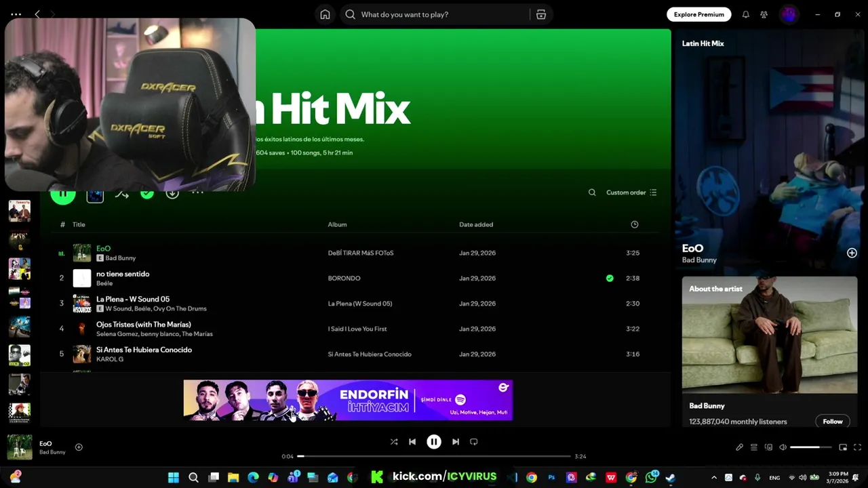Open the About the artist card image
Image resolution: width=868 pixels, height=488 pixels.
[x=770, y=334]
